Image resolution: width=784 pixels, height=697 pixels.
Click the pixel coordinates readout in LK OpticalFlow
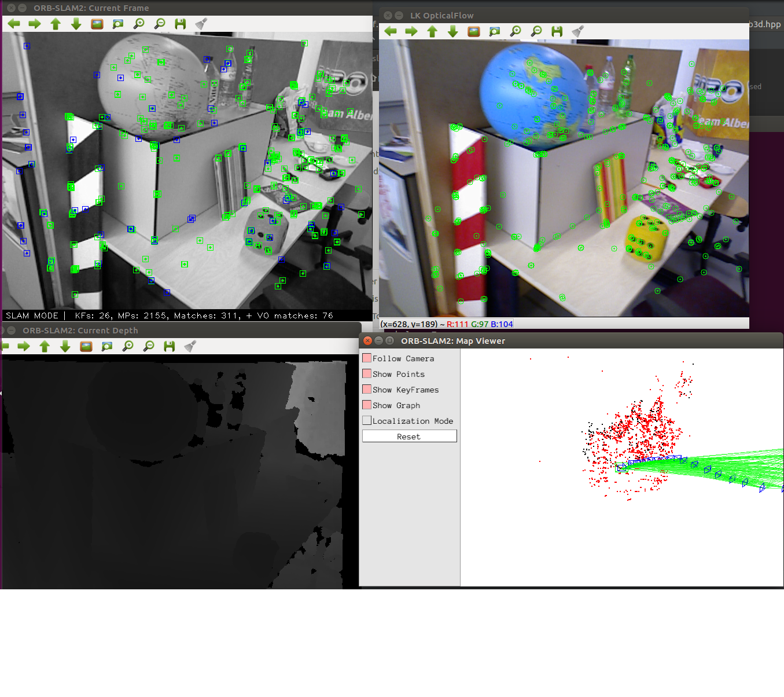tap(447, 324)
